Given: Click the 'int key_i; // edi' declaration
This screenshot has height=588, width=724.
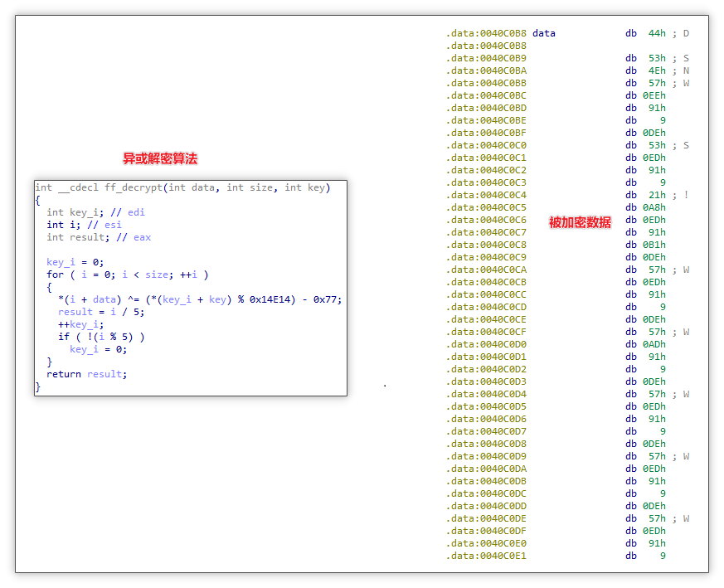Looking at the screenshot, I should pyautogui.click(x=95, y=212).
